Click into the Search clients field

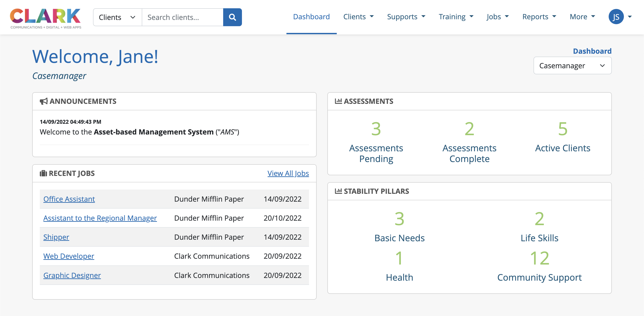(182, 17)
